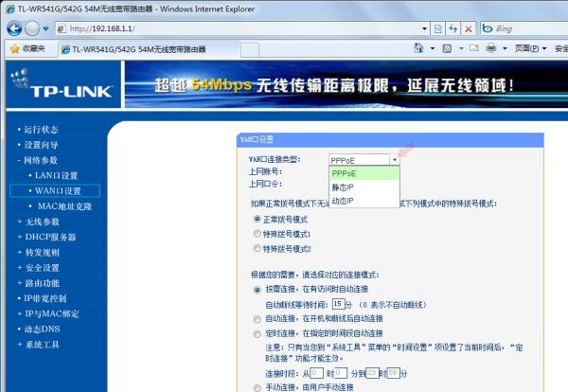Expand 无线参数 menu section
Screen dimensions: 568x392
42,222
